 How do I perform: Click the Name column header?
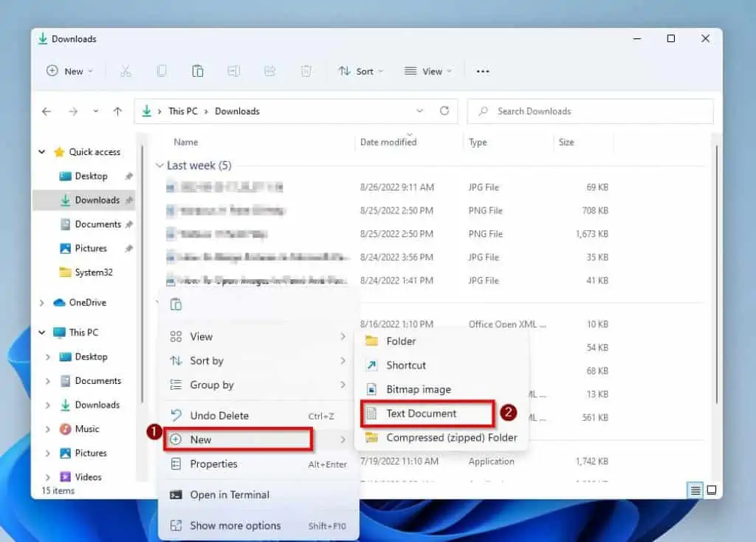[x=185, y=143]
